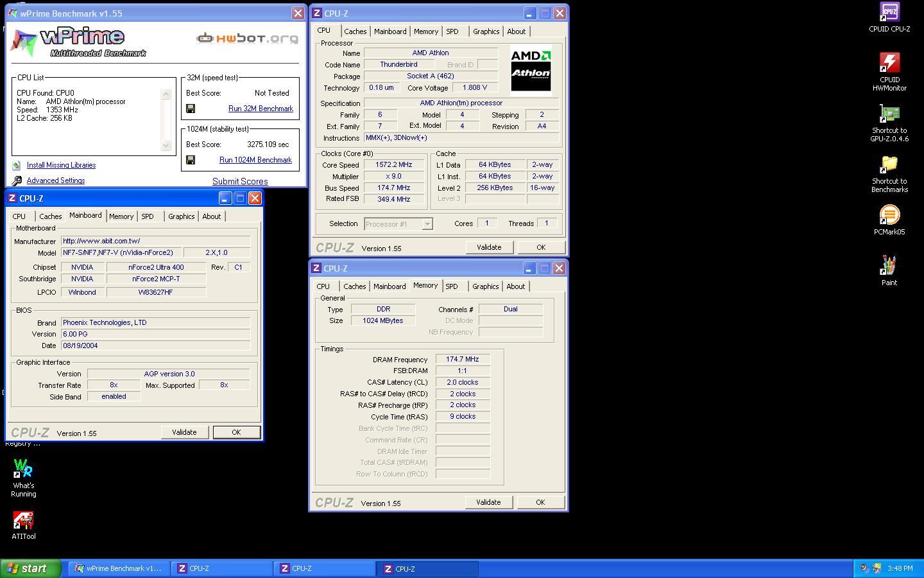This screenshot has height=578, width=924.
Task: Click Validate in Mainboard window
Action: tap(184, 432)
